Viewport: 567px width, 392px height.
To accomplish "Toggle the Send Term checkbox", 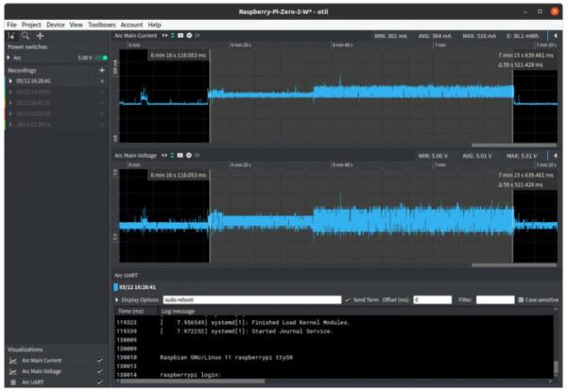I will [x=348, y=299].
